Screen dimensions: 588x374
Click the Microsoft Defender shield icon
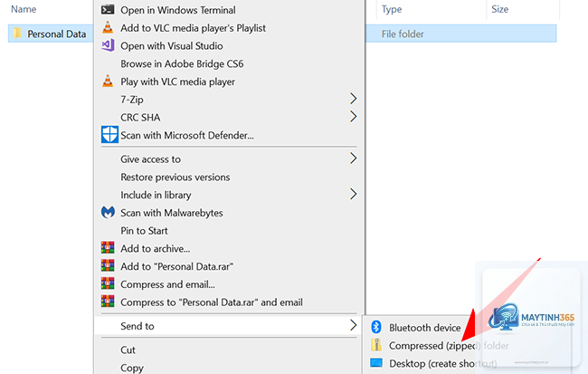[109, 134]
